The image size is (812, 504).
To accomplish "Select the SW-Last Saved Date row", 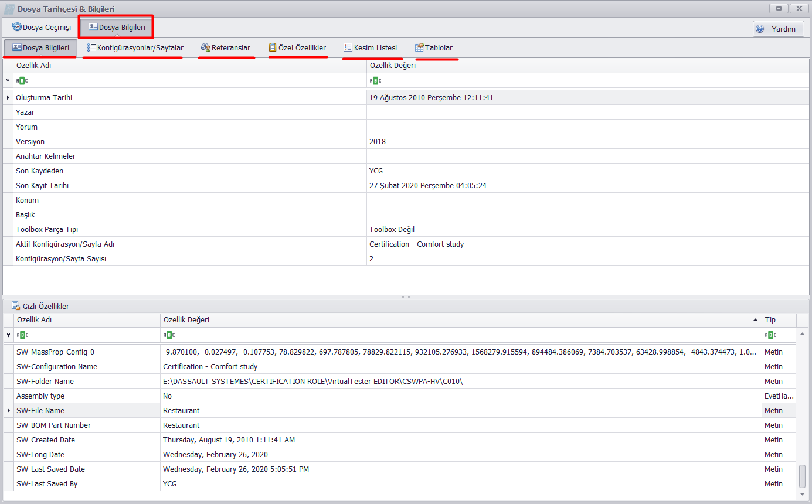I will coord(400,469).
